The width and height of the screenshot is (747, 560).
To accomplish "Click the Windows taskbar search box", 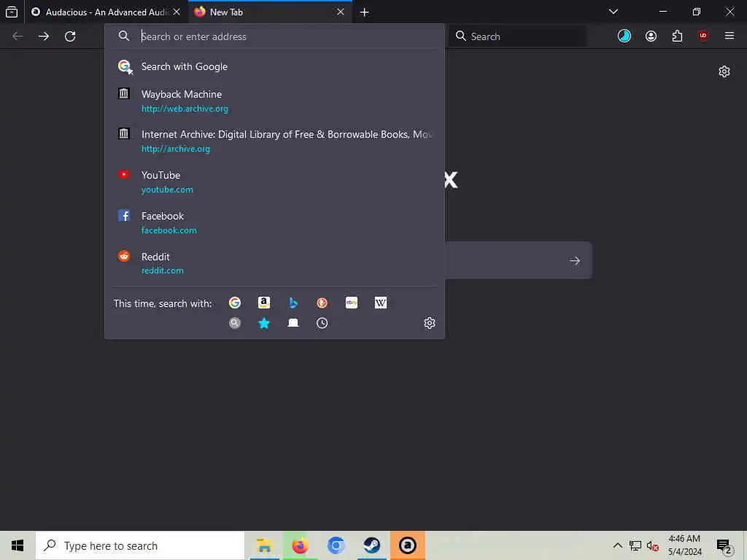I will pos(140,545).
